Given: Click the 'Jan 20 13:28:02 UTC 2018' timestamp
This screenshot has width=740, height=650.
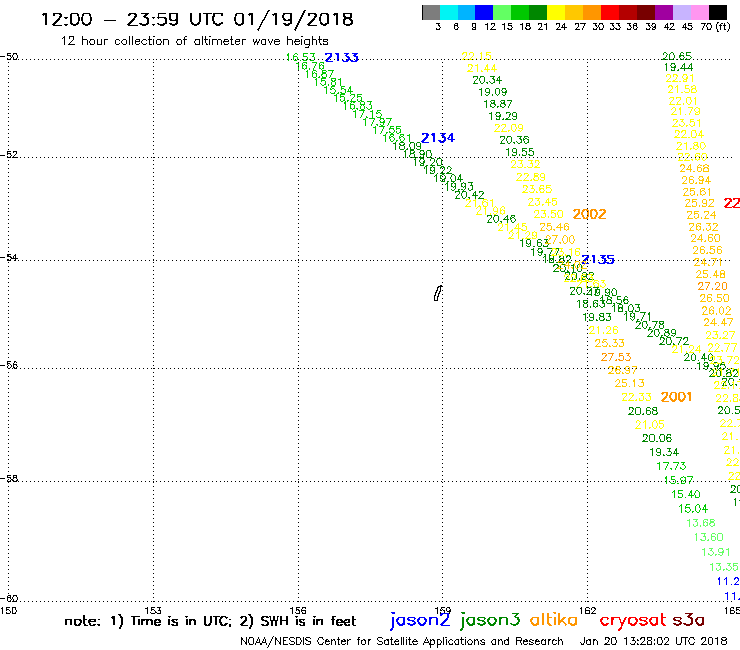Looking at the screenshot, I should (x=653, y=641).
